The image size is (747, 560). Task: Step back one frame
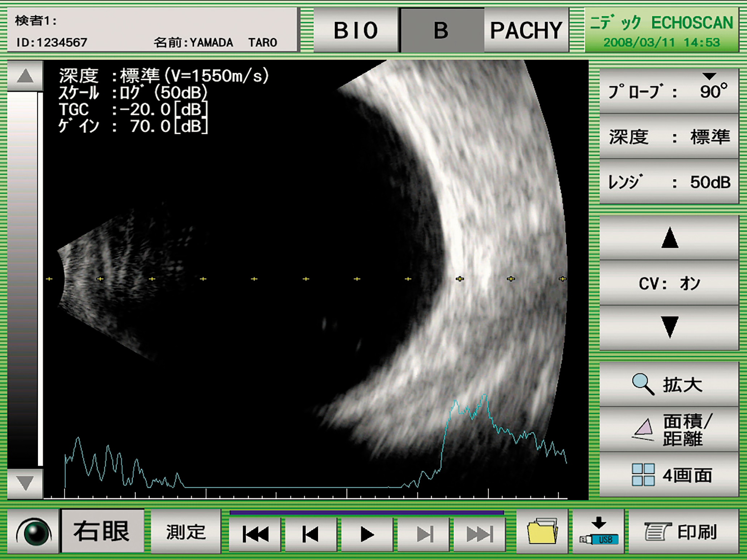tap(311, 533)
